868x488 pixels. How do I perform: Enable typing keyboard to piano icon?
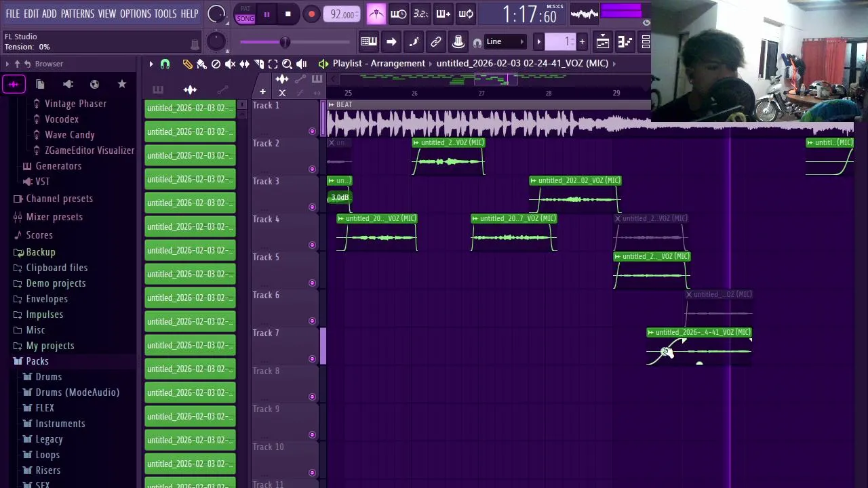(369, 42)
